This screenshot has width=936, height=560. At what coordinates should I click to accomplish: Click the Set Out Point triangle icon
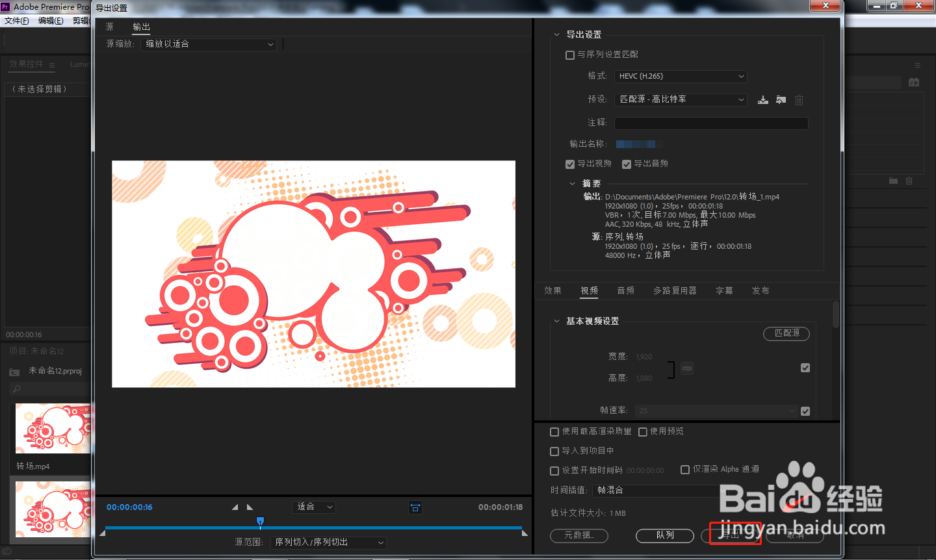[x=250, y=507]
